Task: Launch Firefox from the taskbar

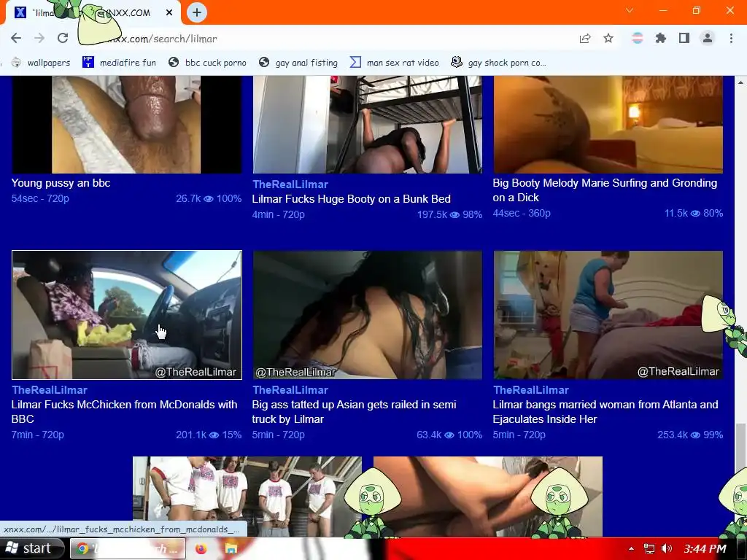Action: [201, 548]
